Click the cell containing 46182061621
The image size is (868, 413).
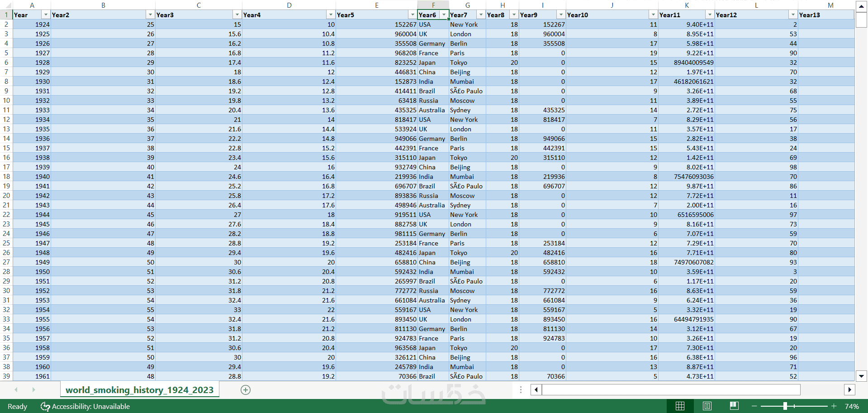click(687, 82)
